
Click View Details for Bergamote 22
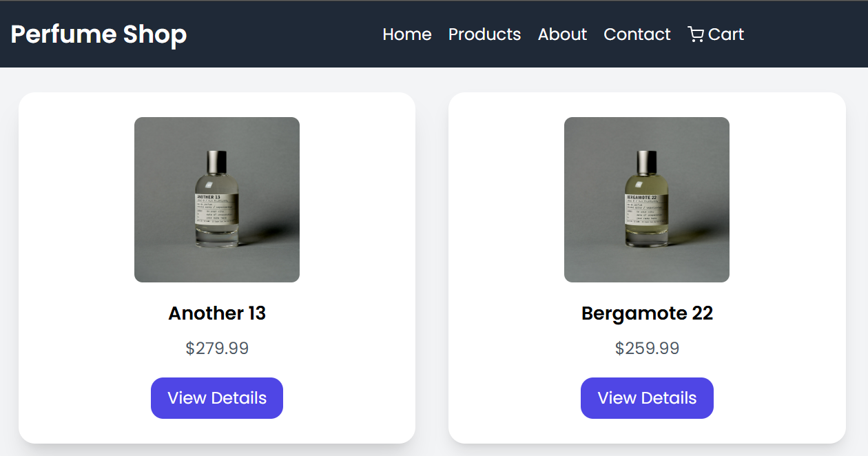click(646, 397)
